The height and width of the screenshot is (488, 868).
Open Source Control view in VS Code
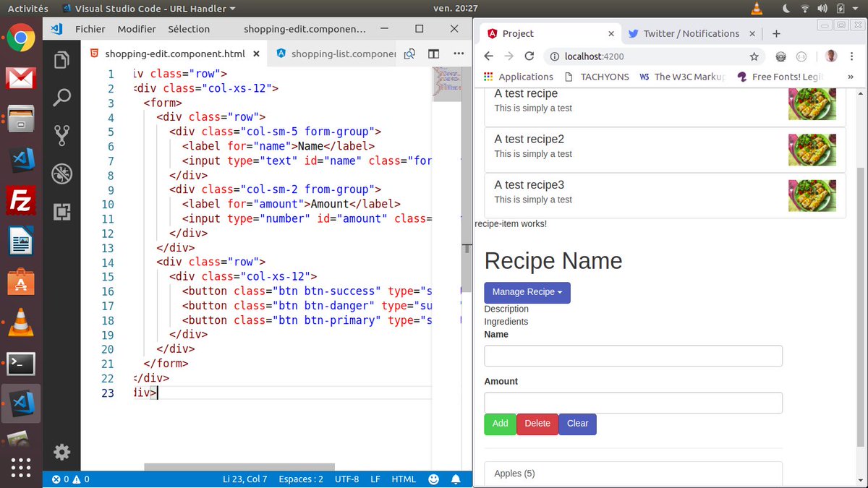tap(62, 135)
